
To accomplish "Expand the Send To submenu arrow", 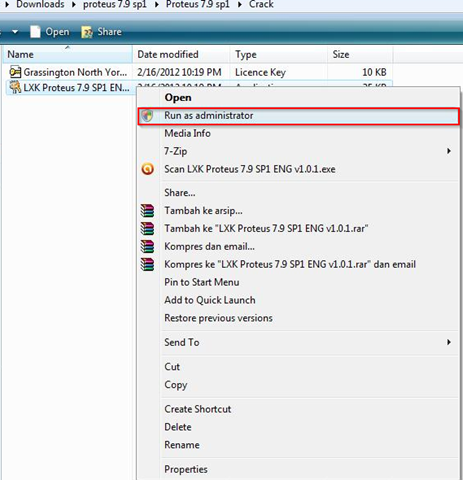I will point(449,342).
